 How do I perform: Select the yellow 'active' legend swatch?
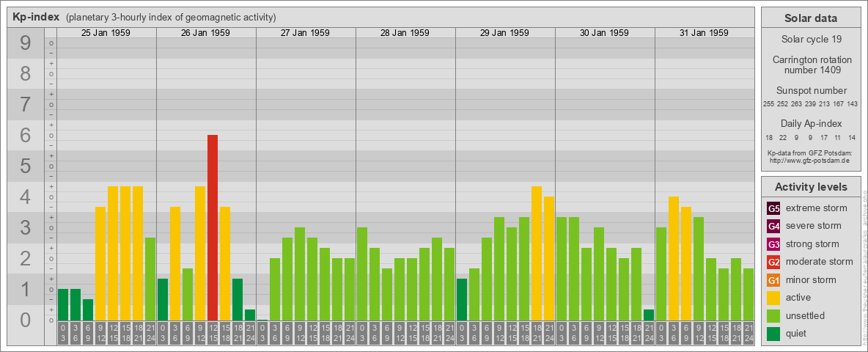pyautogui.click(x=773, y=298)
